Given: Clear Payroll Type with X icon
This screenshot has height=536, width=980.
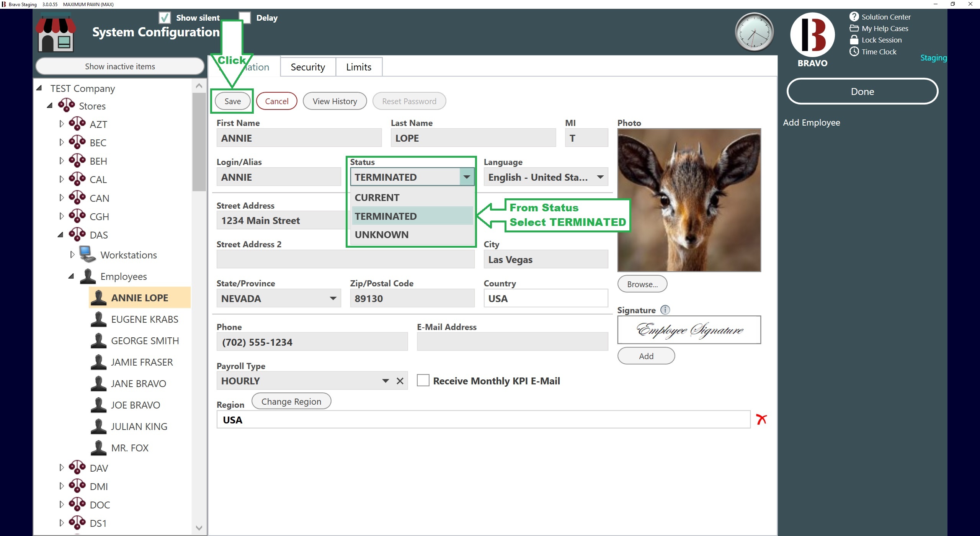Looking at the screenshot, I should (x=400, y=381).
